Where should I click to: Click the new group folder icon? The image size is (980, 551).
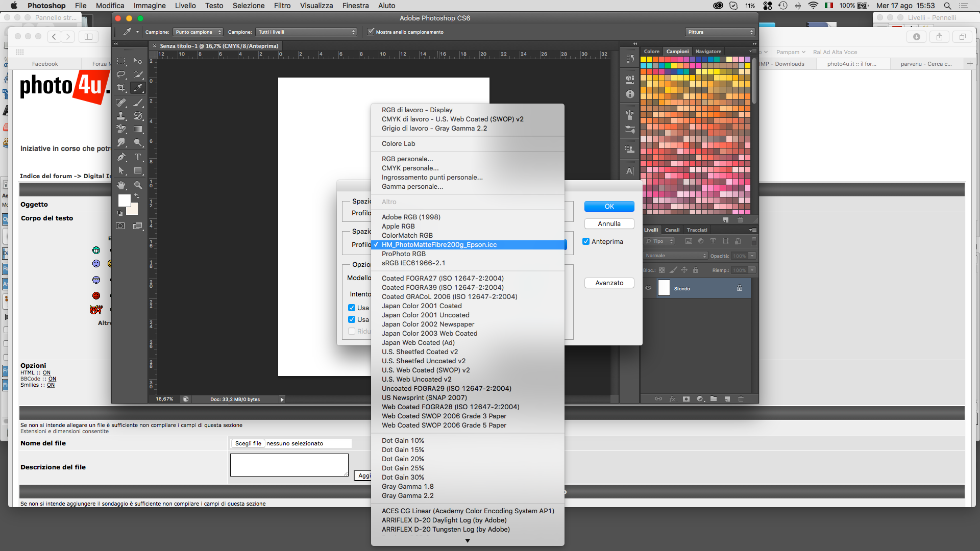(714, 399)
